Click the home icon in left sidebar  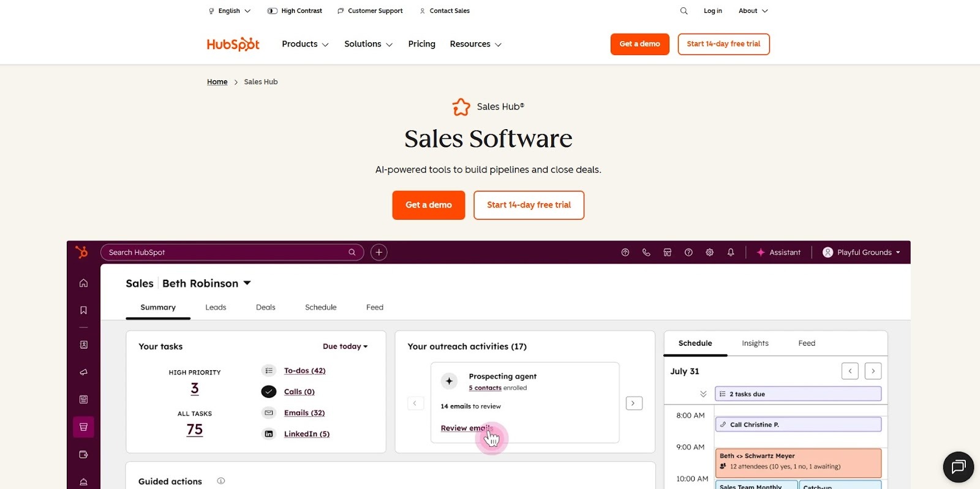83,283
